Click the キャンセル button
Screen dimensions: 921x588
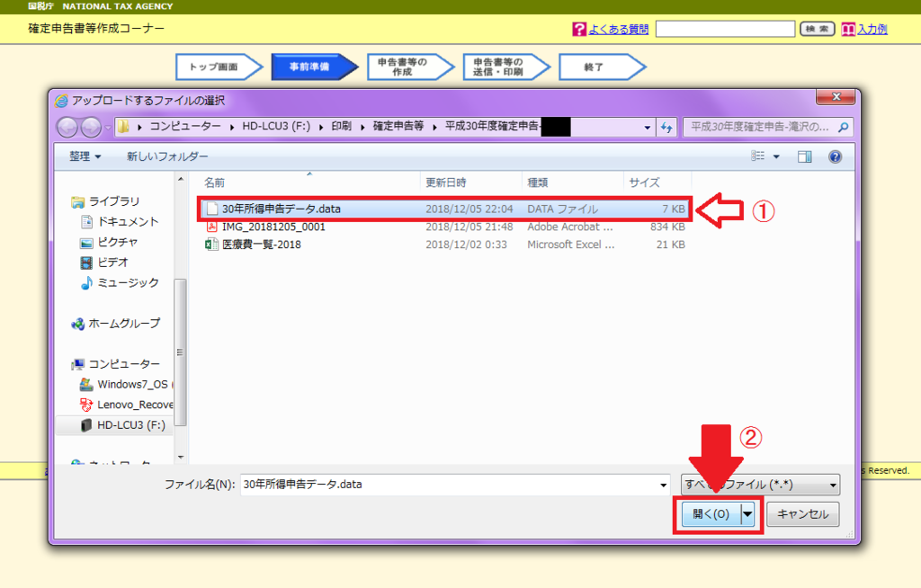[803, 514]
